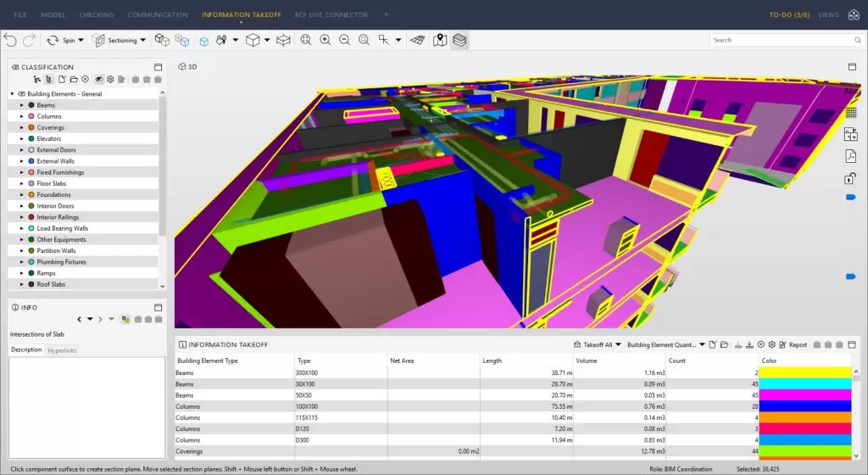The width and height of the screenshot is (868, 475).
Task: Click the takeoff settings gear icon
Action: (771, 345)
